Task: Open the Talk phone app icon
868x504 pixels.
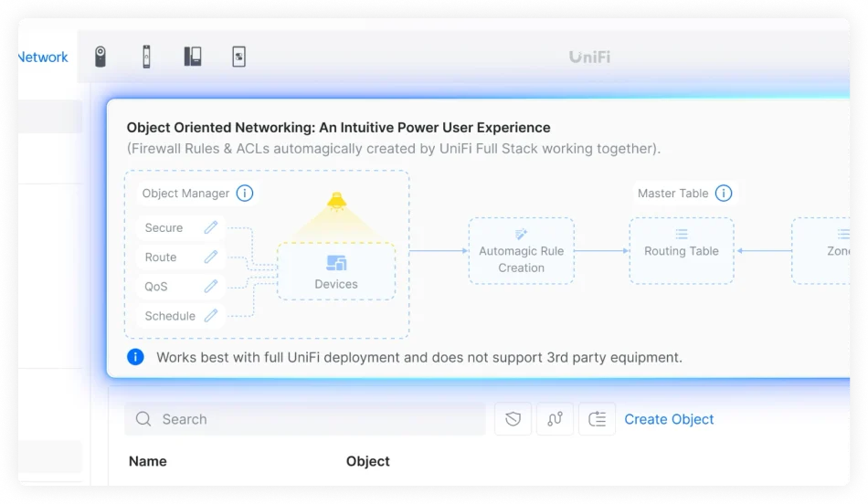Action: pos(193,57)
